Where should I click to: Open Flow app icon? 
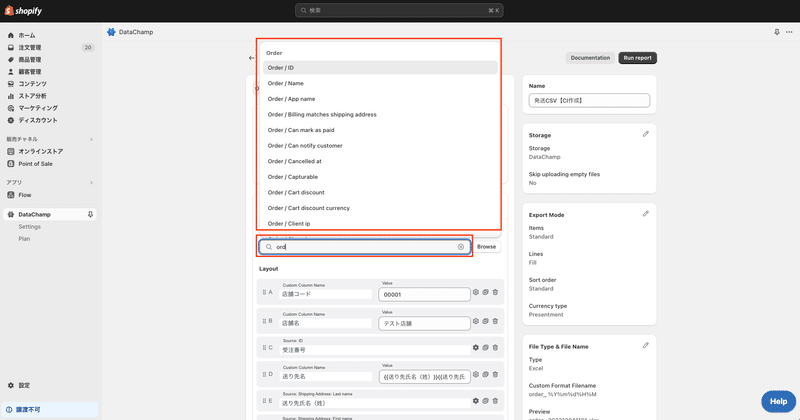click(x=11, y=195)
